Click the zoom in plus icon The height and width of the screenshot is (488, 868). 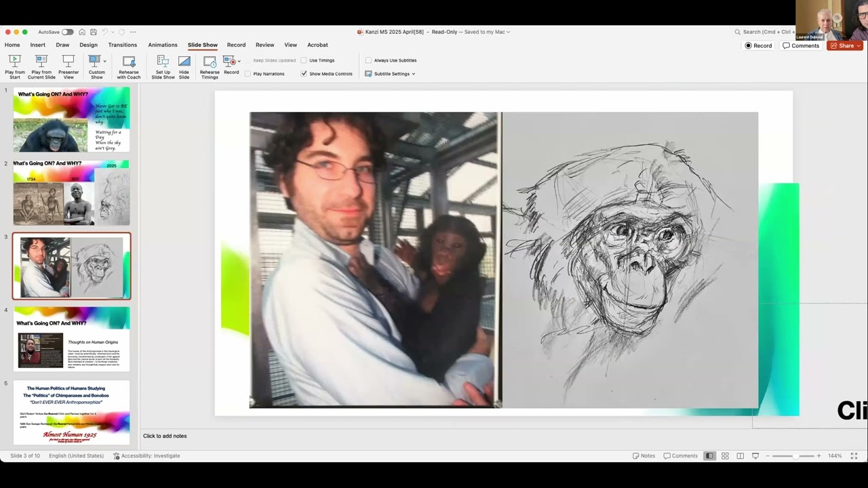pos(818,456)
